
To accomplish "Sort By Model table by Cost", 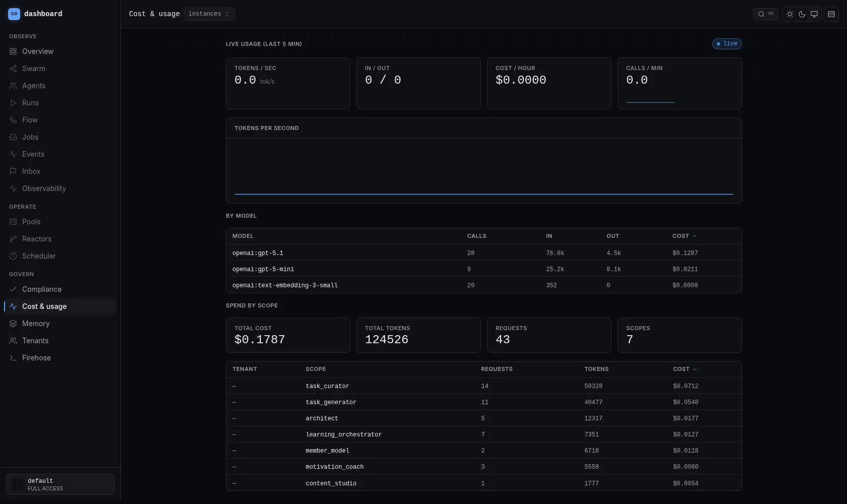I will [x=684, y=236].
